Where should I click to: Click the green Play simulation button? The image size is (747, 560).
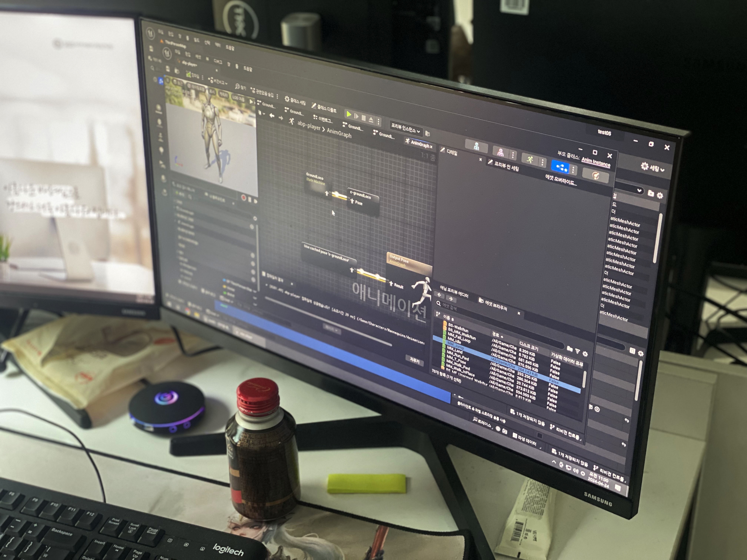pyautogui.click(x=349, y=114)
